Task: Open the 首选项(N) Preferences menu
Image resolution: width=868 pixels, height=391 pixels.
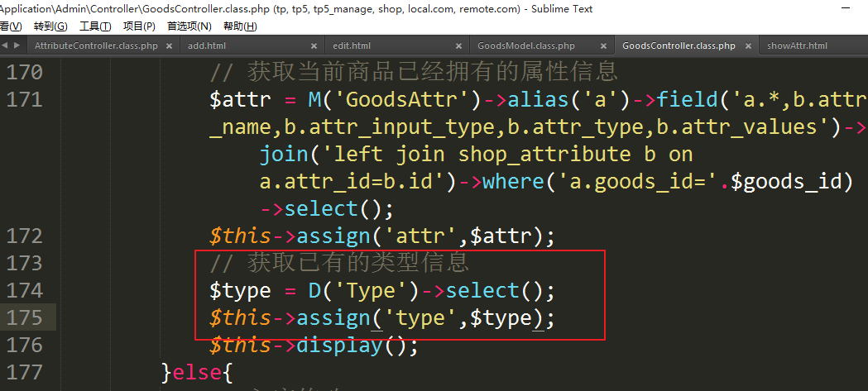Action: (189, 26)
